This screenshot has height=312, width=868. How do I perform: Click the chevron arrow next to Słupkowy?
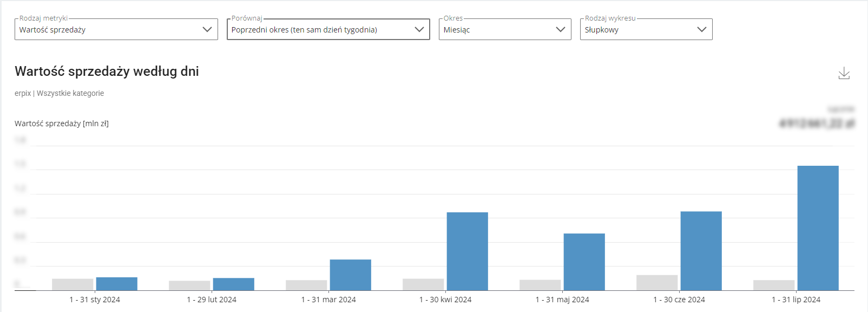click(x=701, y=29)
